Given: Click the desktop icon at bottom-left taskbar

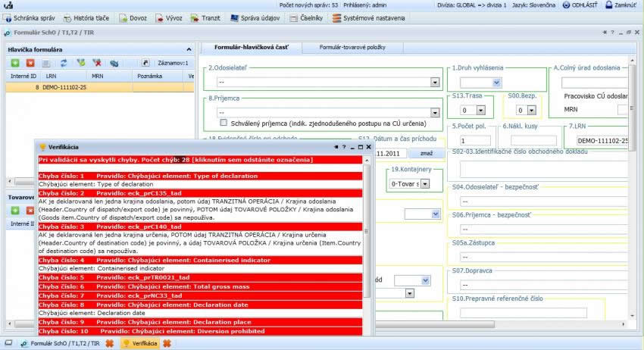Looking at the screenshot, I should 8,343.
